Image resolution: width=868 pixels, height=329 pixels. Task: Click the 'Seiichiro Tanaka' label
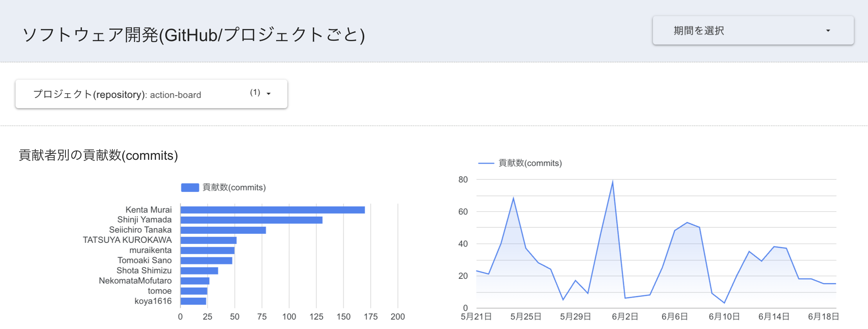(x=140, y=230)
